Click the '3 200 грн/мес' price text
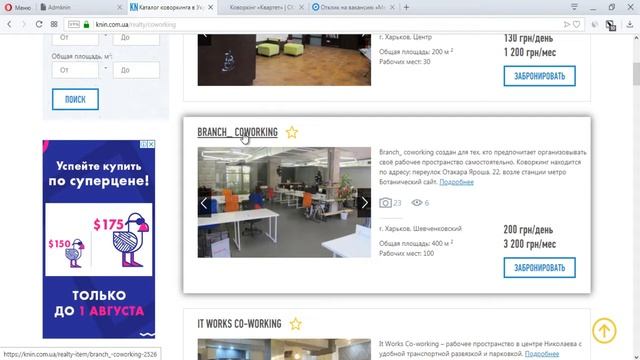 [x=529, y=244]
